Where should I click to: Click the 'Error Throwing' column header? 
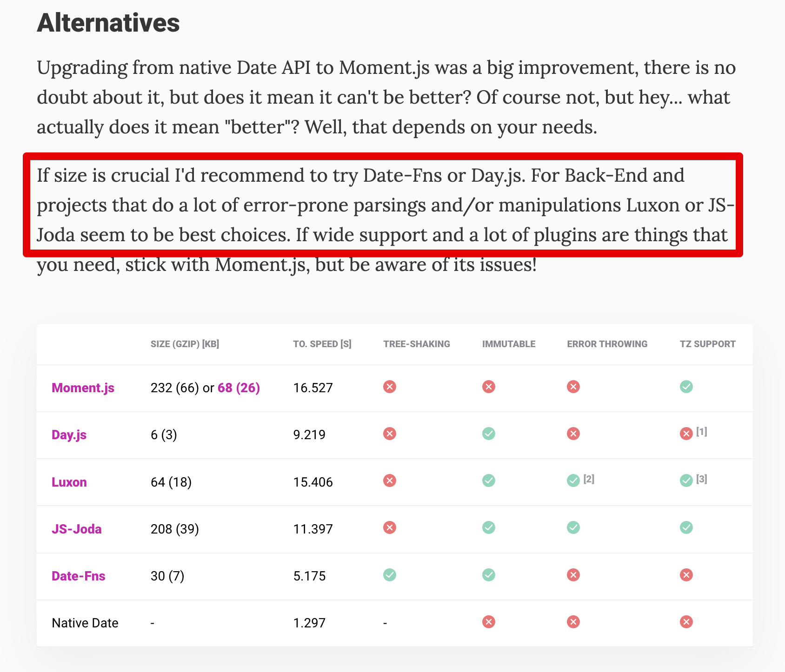607,344
